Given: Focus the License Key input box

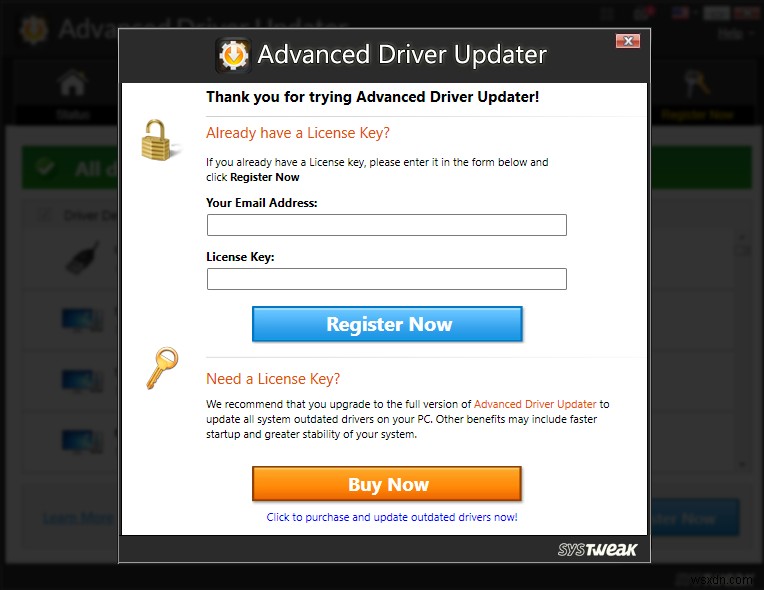Looking at the screenshot, I should 386,279.
